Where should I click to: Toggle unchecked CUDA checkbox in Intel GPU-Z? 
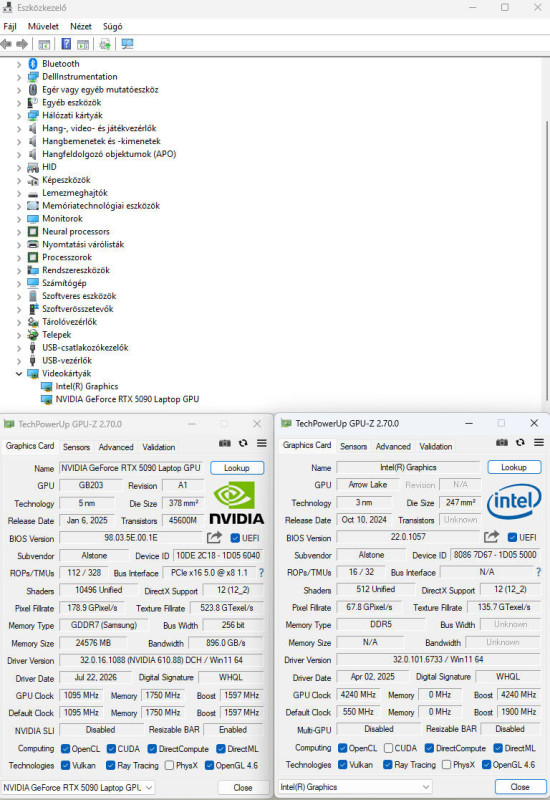388,748
